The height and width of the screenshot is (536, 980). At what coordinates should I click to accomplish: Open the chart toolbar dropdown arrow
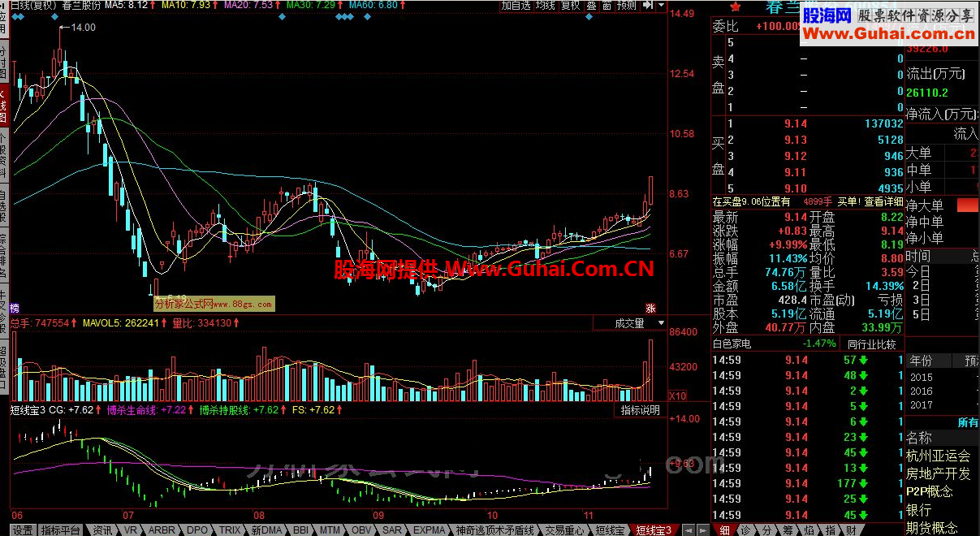pos(659,5)
